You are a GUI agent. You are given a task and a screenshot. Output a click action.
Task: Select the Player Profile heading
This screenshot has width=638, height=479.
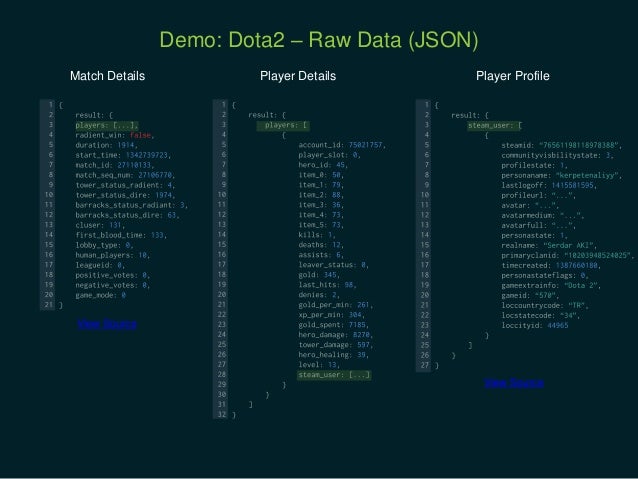pyautogui.click(x=513, y=76)
